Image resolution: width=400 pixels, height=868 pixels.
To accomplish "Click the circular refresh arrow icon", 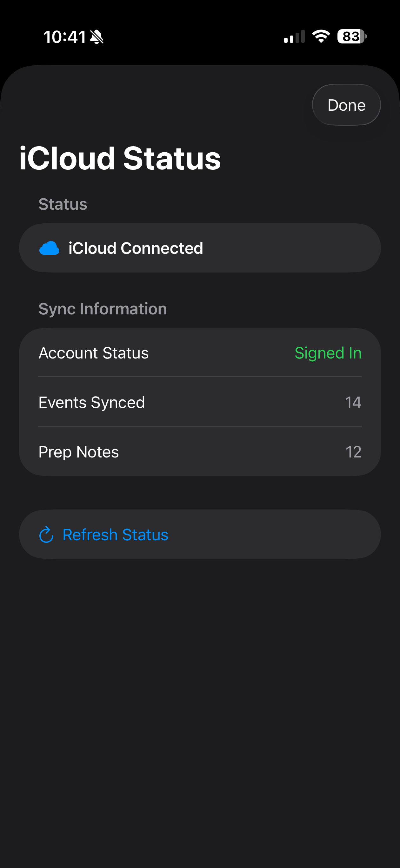I will click(x=46, y=535).
